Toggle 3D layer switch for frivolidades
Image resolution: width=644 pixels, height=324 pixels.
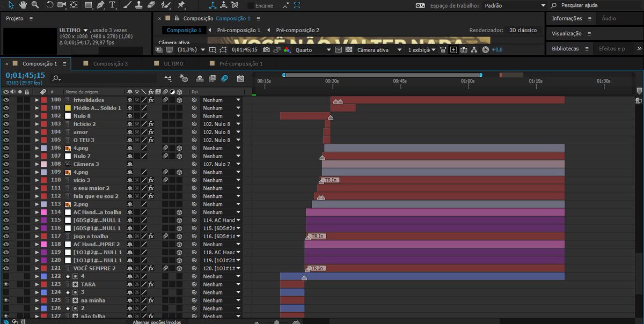click(x=179, y=100)
